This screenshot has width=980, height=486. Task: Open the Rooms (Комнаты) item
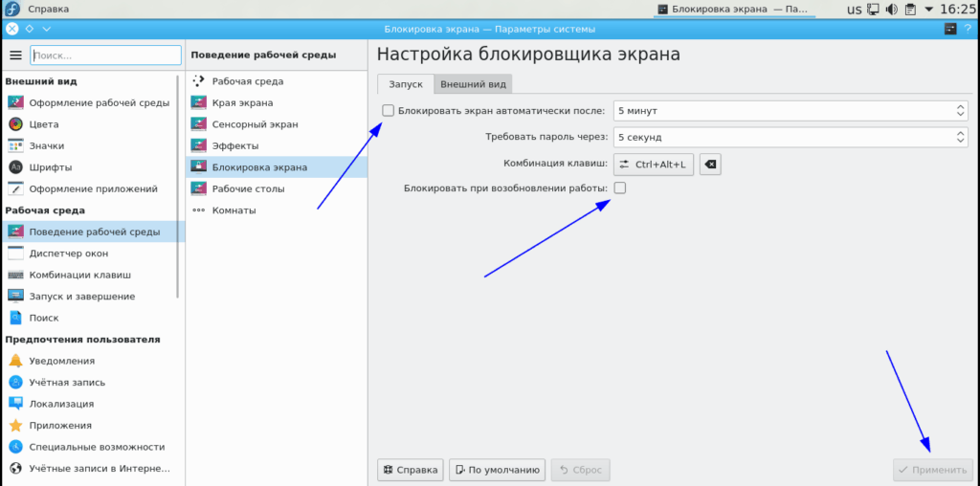click(x=234, y=210)
